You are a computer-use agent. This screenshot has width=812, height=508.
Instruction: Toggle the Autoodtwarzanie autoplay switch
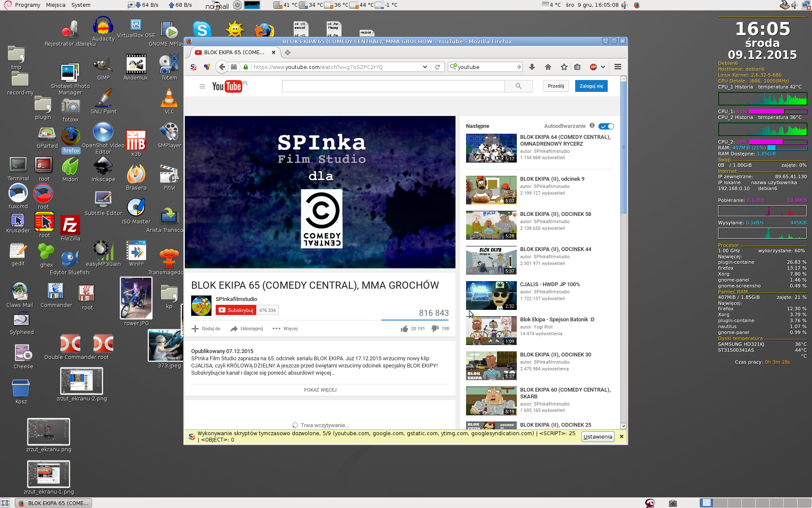coord(606,126)
